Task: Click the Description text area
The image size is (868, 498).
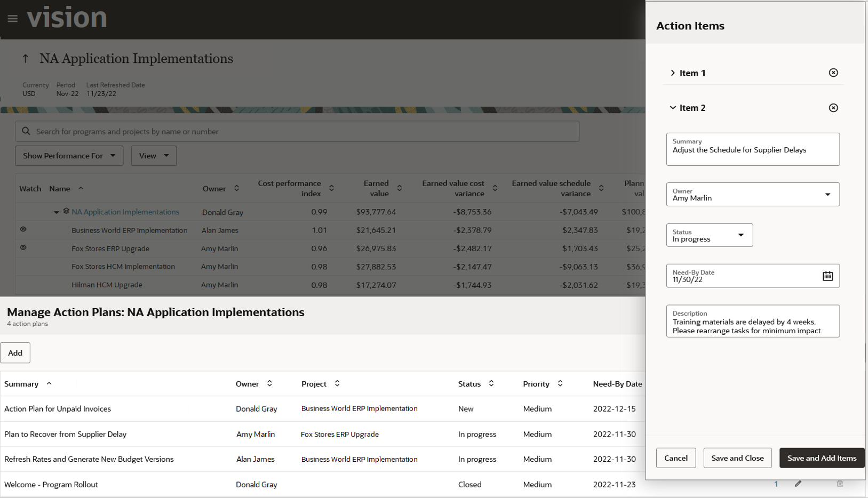Action: pyautogui.click(x=752, y=321)
